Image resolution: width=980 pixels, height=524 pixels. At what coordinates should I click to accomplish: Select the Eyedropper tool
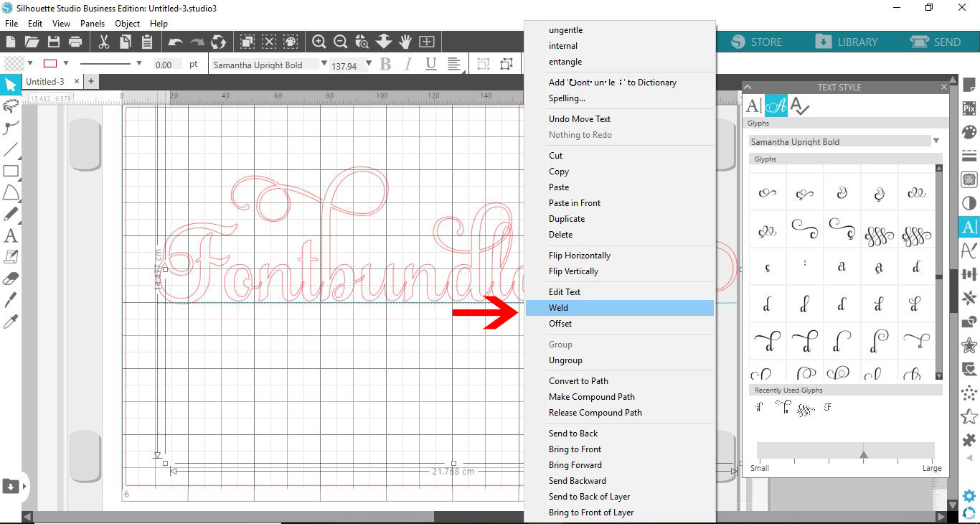pos(11,321)
